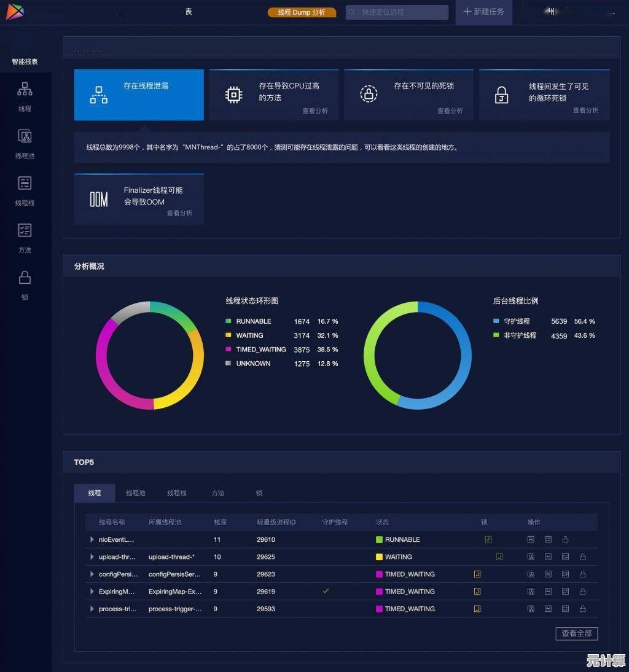Open the 锁 (lock) sidebar icon
Image resolution: width=629 pixels, height=672 pixels.
[25, 277]
